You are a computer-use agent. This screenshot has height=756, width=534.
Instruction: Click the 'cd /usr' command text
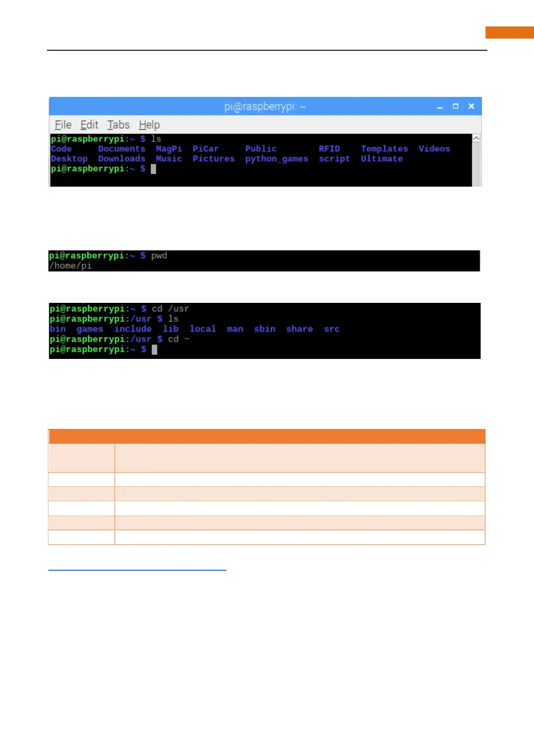170,309
